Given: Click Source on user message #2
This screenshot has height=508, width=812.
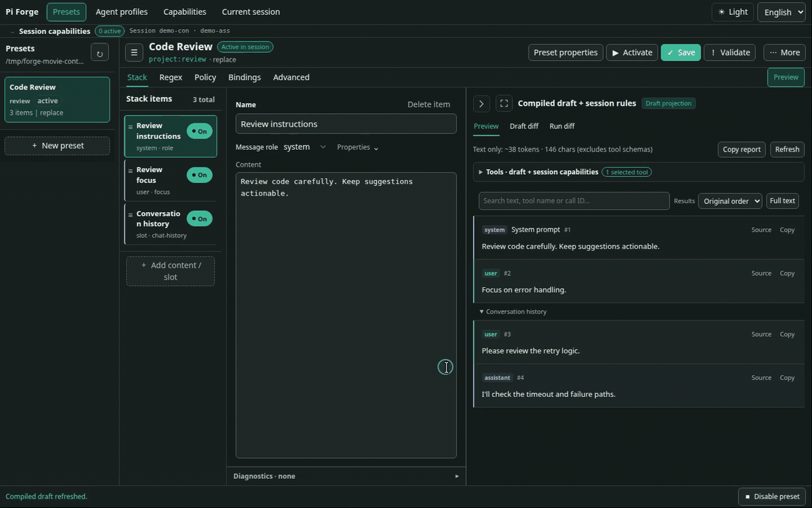Looking at the screenshot, I should click(761, 274).
